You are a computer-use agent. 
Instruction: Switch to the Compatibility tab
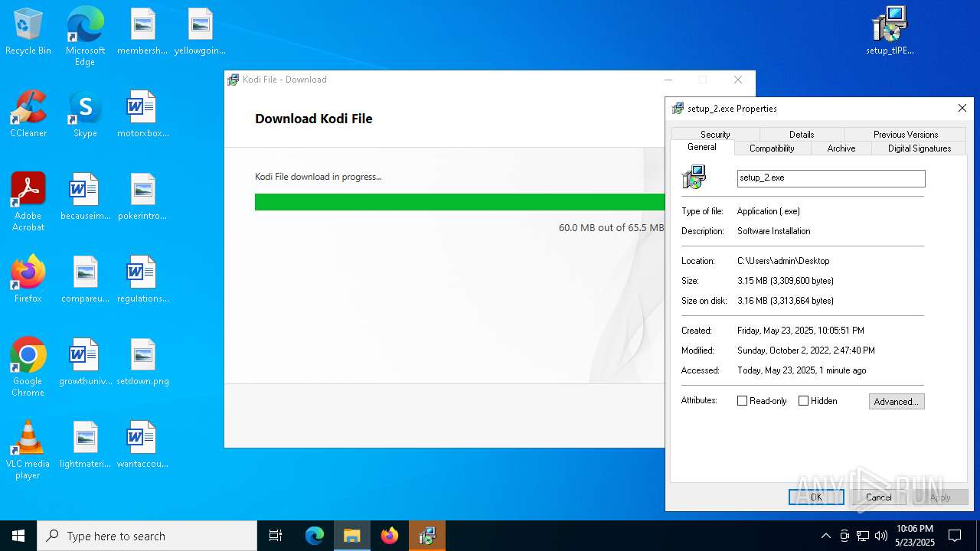pyautogui.click(x=772, y=148)
